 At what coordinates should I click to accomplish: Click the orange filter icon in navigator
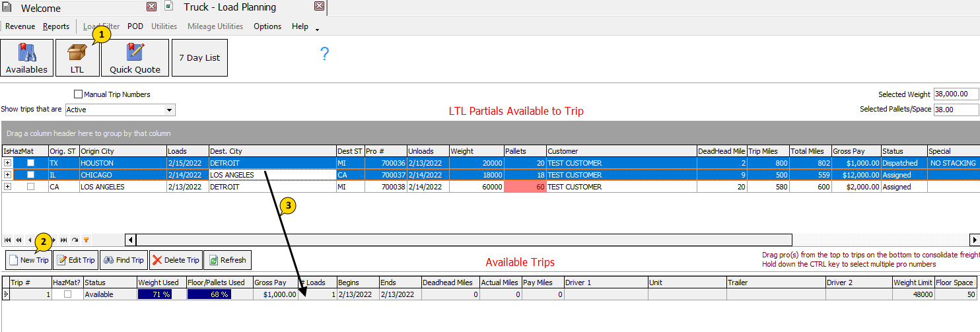pyautogui.click(x=86, y=240)
